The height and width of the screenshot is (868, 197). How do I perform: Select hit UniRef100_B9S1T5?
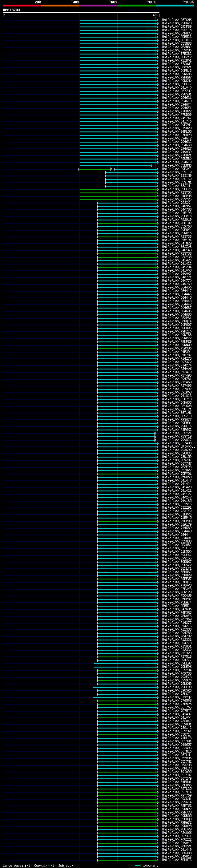[177, 30]
